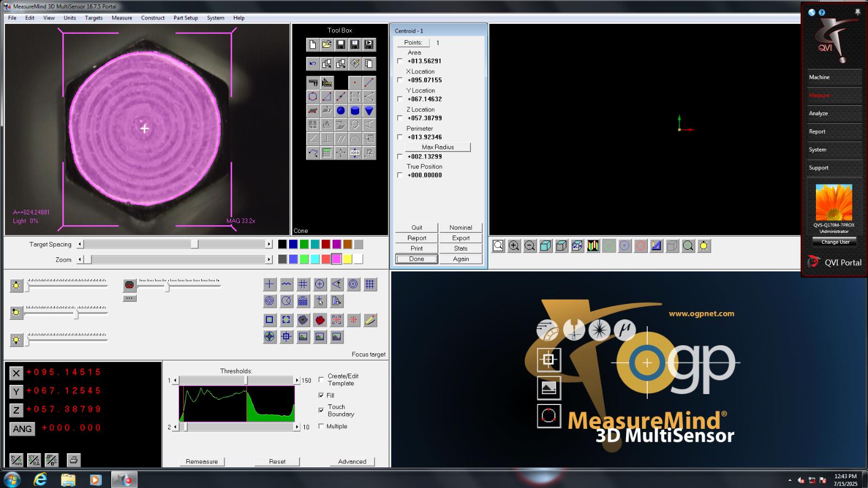Choose the simple crosshair target icon
868x488 pixels.
click(x=270, y=284)
